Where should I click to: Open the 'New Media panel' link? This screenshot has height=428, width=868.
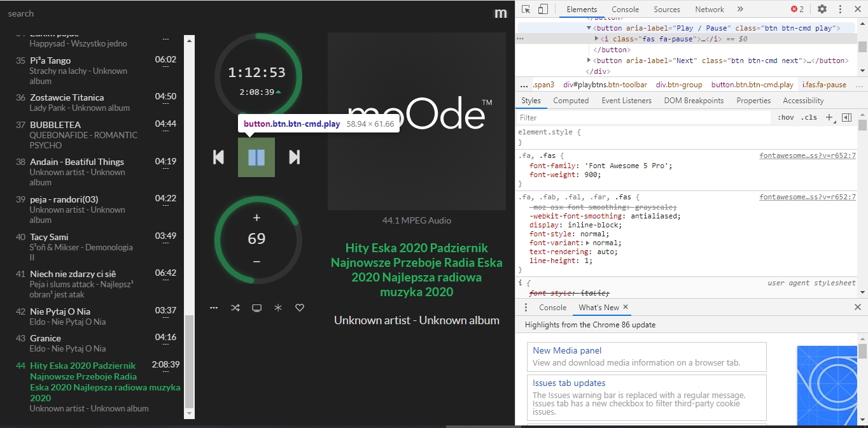[x=567, y=350]
